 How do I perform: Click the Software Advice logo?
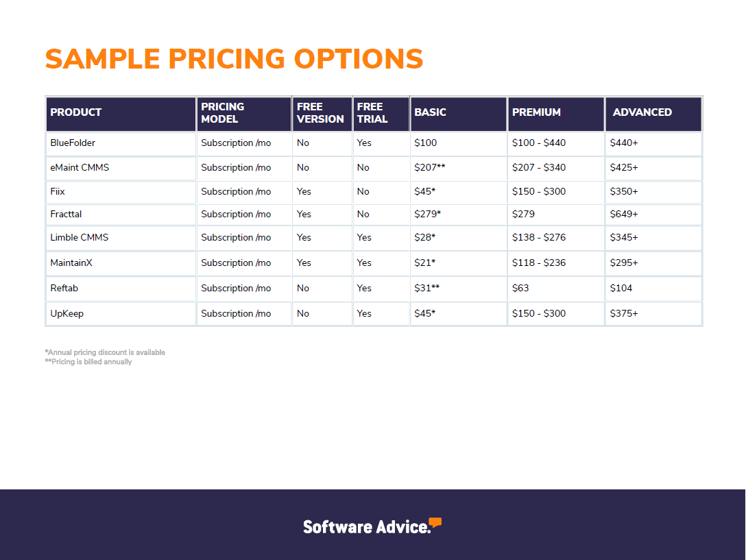click(x=372, y=526)
